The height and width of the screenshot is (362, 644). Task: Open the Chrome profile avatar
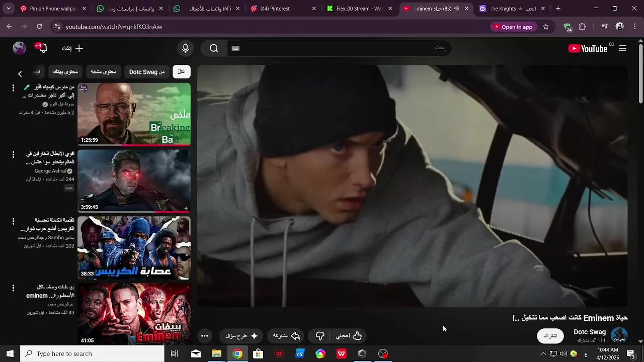[619, 27]
